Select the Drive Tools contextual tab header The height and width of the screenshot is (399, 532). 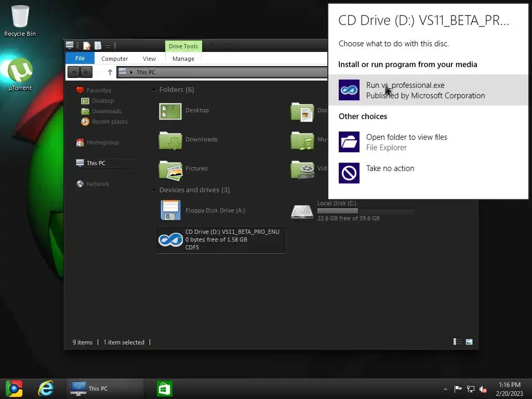183,46
